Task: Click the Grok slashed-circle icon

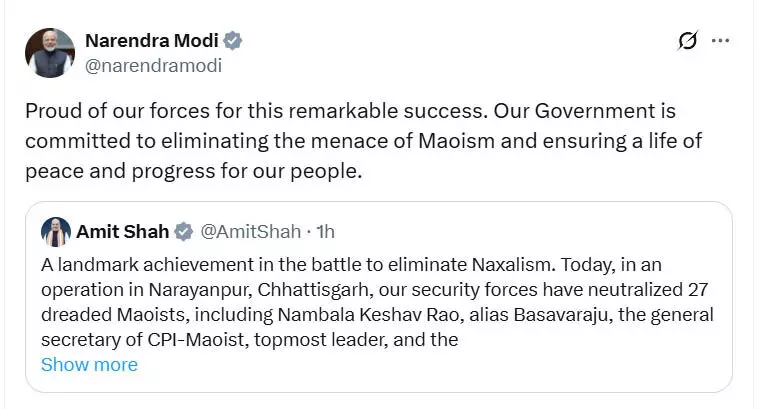Action: (x=687, y=41)
